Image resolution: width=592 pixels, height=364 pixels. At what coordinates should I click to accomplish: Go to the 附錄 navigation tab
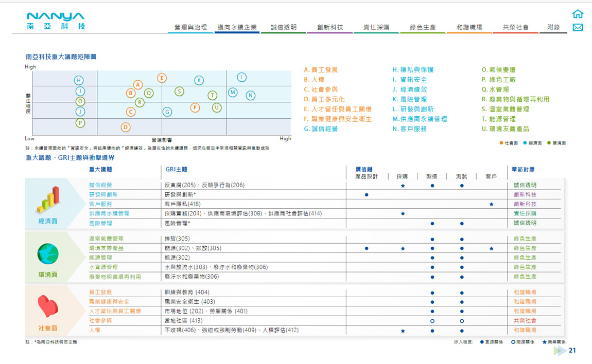pos(553,27)
